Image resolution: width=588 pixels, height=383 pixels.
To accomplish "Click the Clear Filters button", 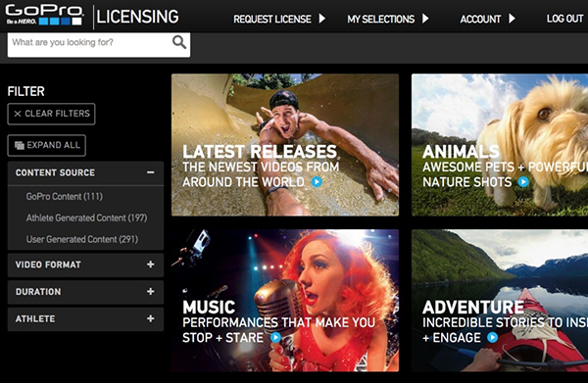I will click(x=51, y=114).
